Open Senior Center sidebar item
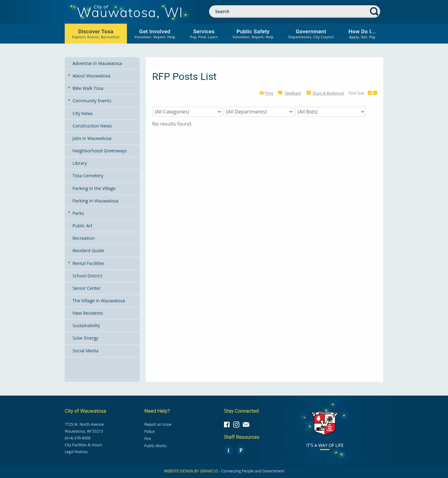Screen dimensions: 448x478 pyautogui.click(x=102, y=288)
